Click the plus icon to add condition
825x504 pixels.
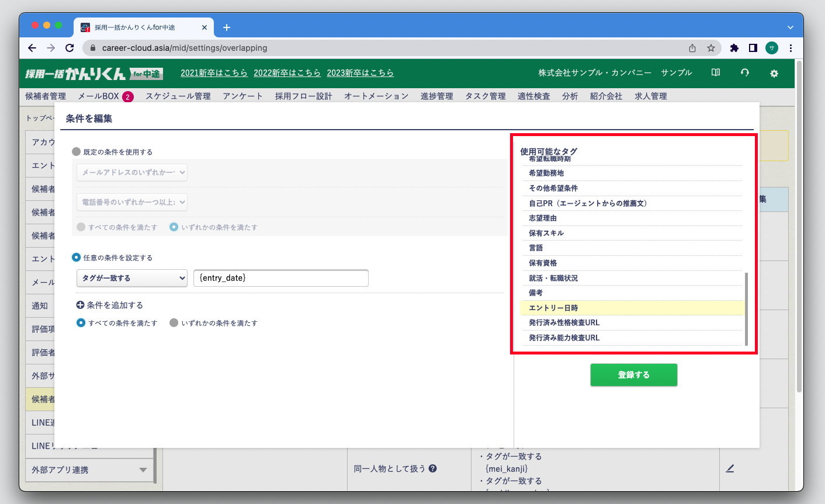(81, 305)
